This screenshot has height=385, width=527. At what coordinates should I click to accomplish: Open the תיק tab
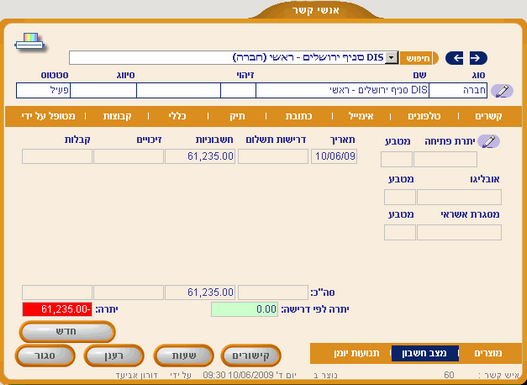pyautogui.click(x=237, y=116)
